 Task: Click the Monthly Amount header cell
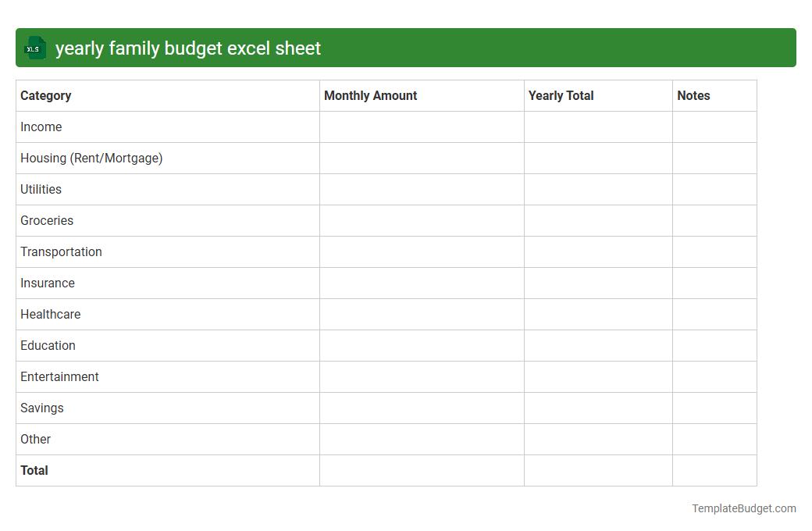pyautogui.click(x=370, y=95)
